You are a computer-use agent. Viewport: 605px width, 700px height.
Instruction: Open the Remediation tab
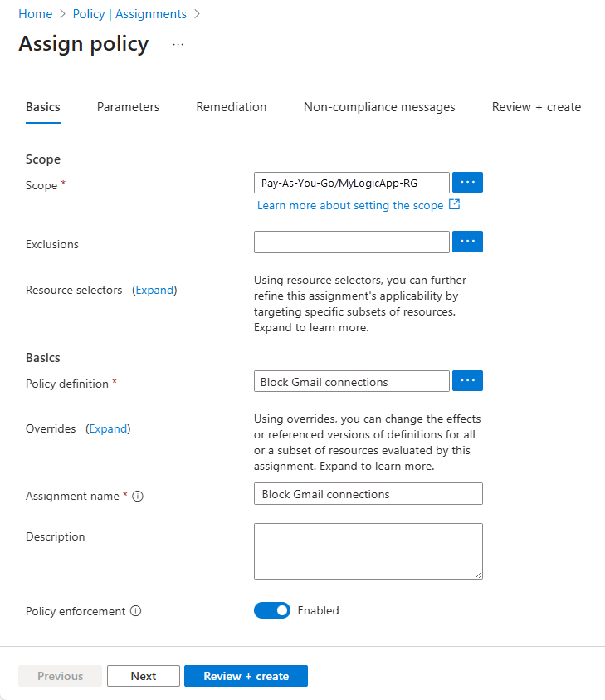point(231,106)
